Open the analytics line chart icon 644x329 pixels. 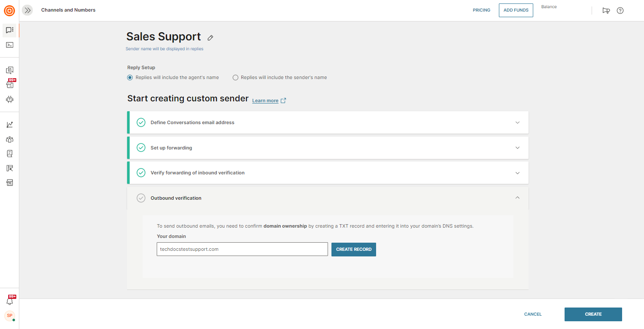[9, 125]
